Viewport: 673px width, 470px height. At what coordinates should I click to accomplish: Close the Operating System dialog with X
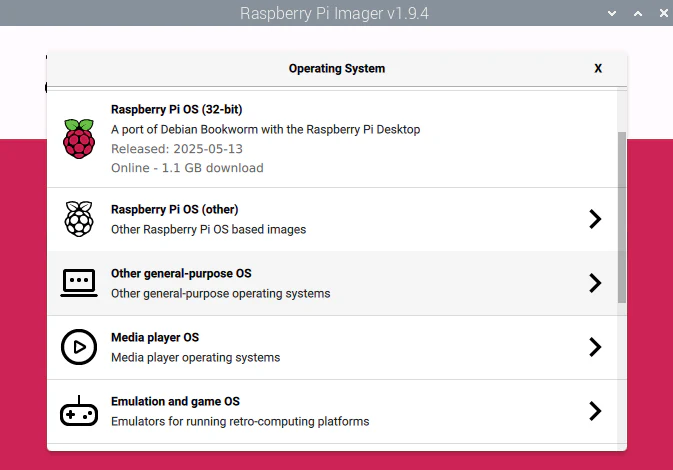(598, 69)
